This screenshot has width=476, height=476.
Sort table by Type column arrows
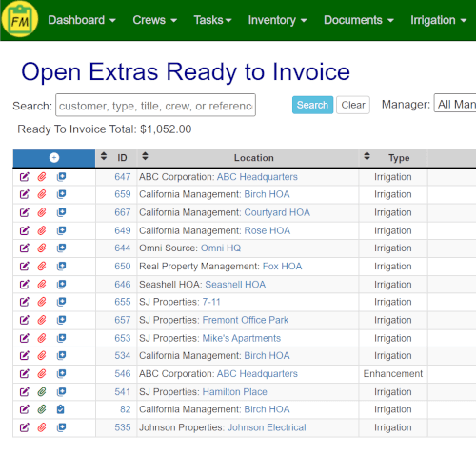pos(367,156)
